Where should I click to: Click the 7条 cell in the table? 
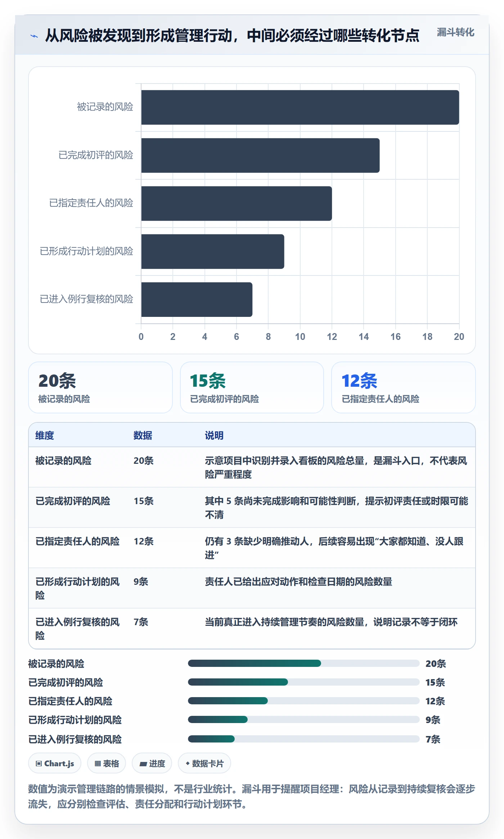tap(141, 622)
